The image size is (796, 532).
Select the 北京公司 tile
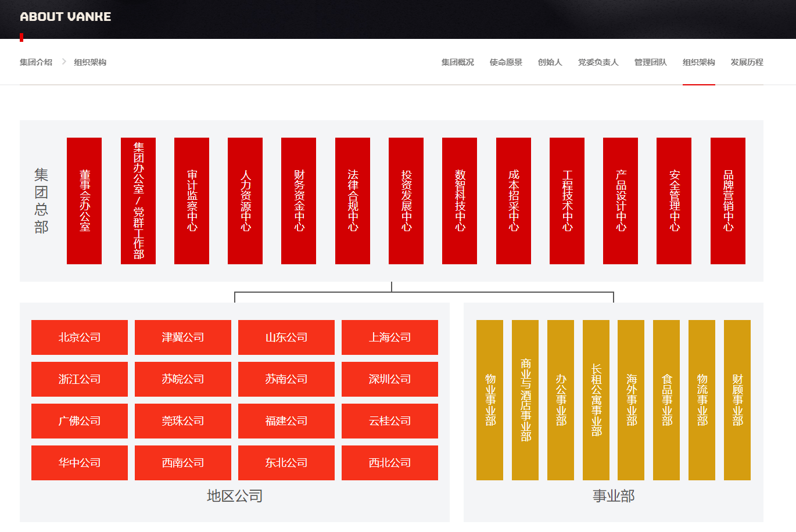pyautogui.click(x=80, y=337)
